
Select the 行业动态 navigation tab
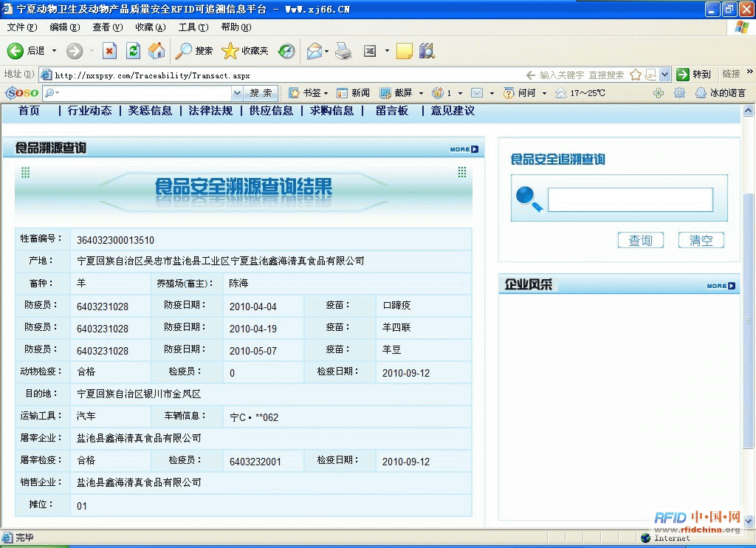coord(89,111)
